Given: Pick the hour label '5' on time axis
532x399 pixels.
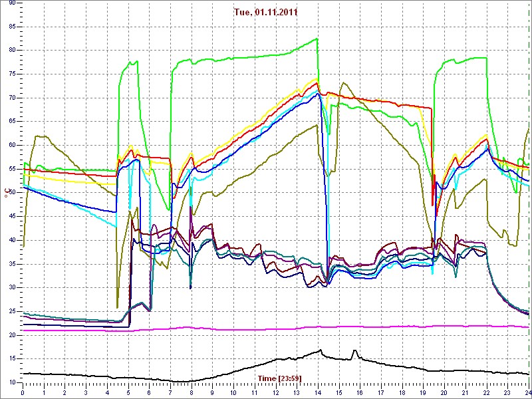Looking at the screenshot, I should (x=128, y=392).
